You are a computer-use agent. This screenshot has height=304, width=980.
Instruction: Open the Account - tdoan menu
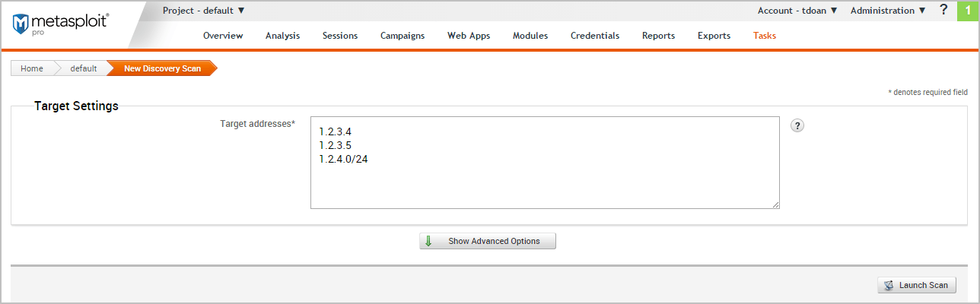797,11
